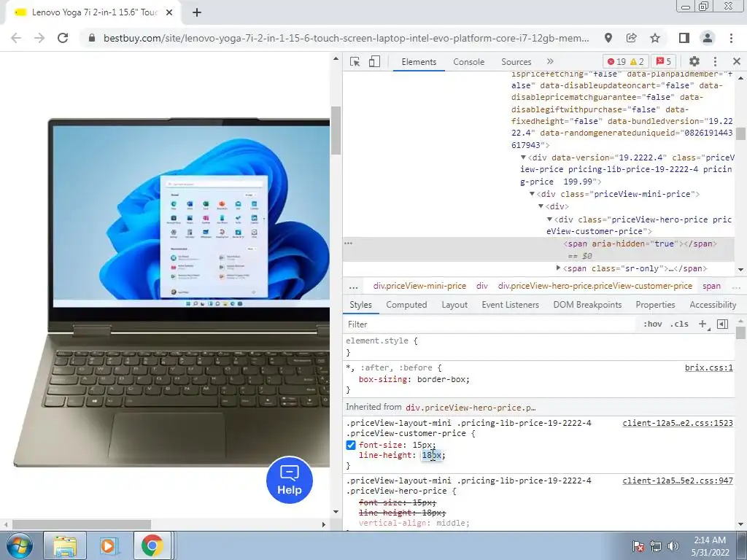Switch to the Console tab
The width and height of the screenshot is (747, 560).
click(x=469, y=62)
